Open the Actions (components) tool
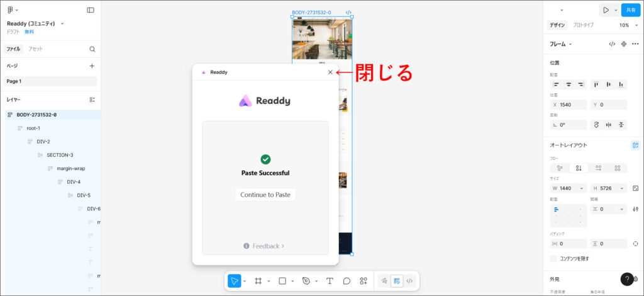 (364, 281)
